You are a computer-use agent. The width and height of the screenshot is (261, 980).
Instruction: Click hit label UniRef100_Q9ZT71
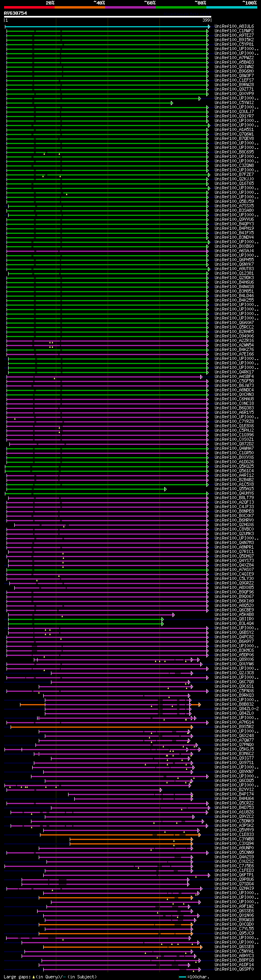[234, 89]
